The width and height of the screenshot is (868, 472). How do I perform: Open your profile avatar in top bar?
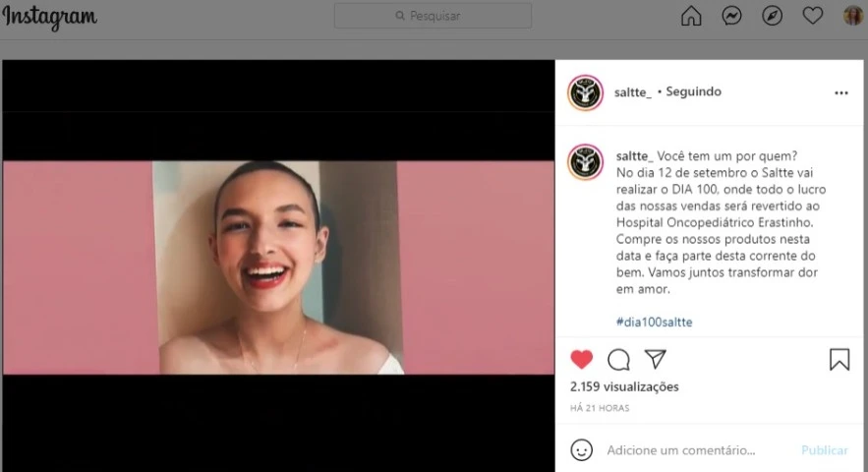[852, 16]
